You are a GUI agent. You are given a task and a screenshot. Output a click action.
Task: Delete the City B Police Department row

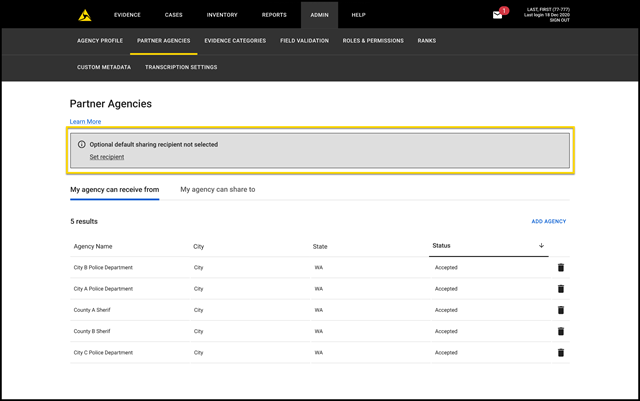click(x=561, y=267)
